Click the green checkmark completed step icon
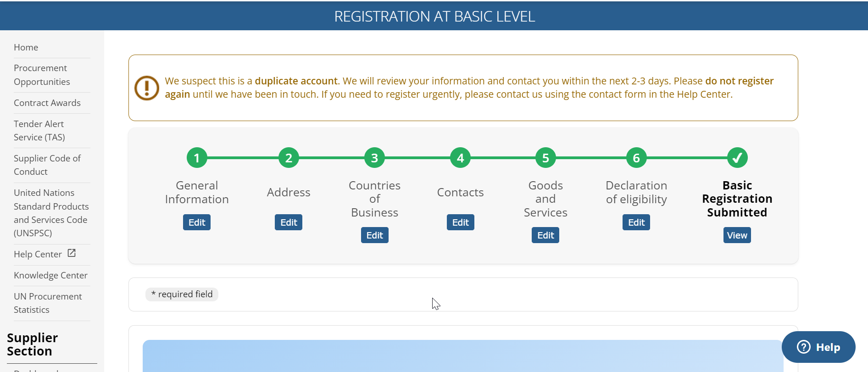This screenshot has height=372, width=868. [737, 158]
